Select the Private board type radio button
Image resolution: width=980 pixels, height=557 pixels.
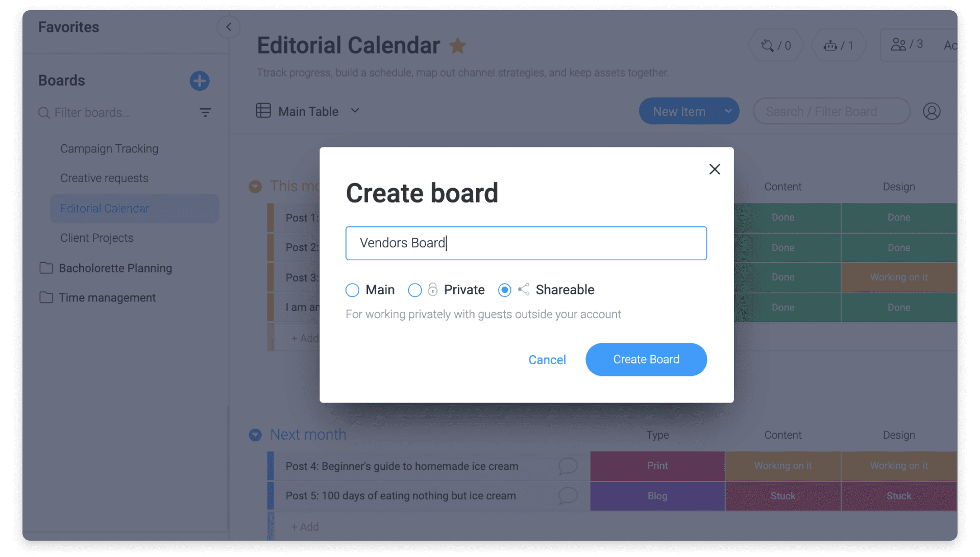tap(414, 290)
